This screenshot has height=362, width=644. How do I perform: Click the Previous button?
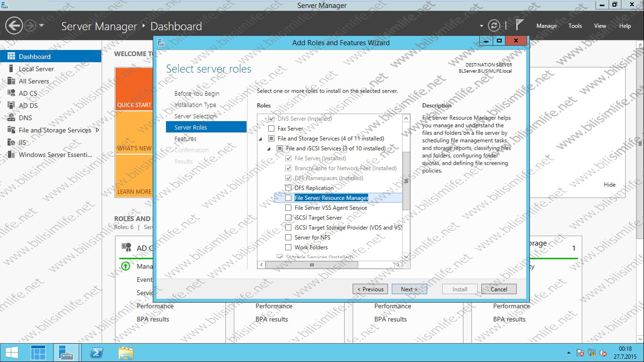(x=371, y=289)
